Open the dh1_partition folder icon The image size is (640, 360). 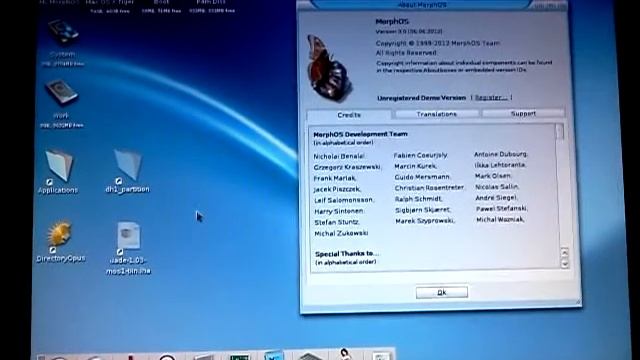(x=128, y=164)
